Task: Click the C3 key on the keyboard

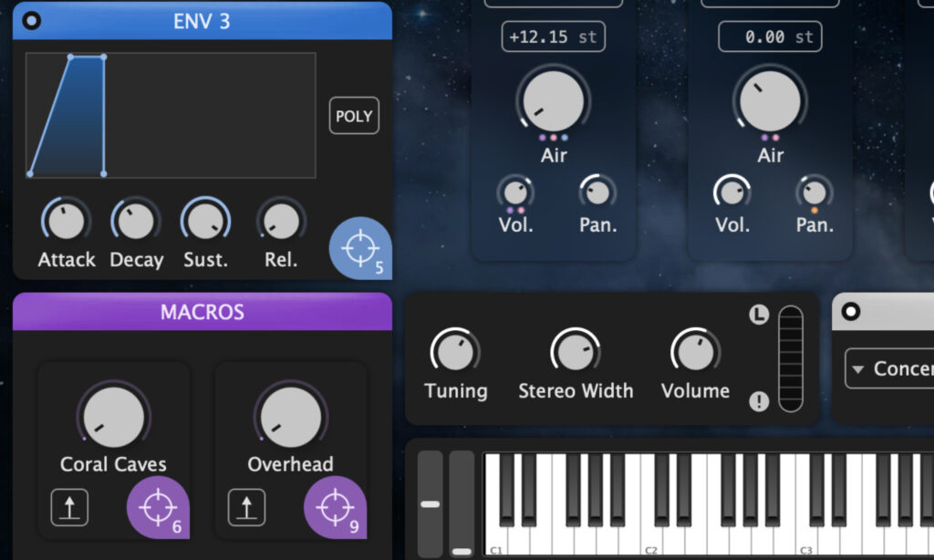Action: coord(806,542)
